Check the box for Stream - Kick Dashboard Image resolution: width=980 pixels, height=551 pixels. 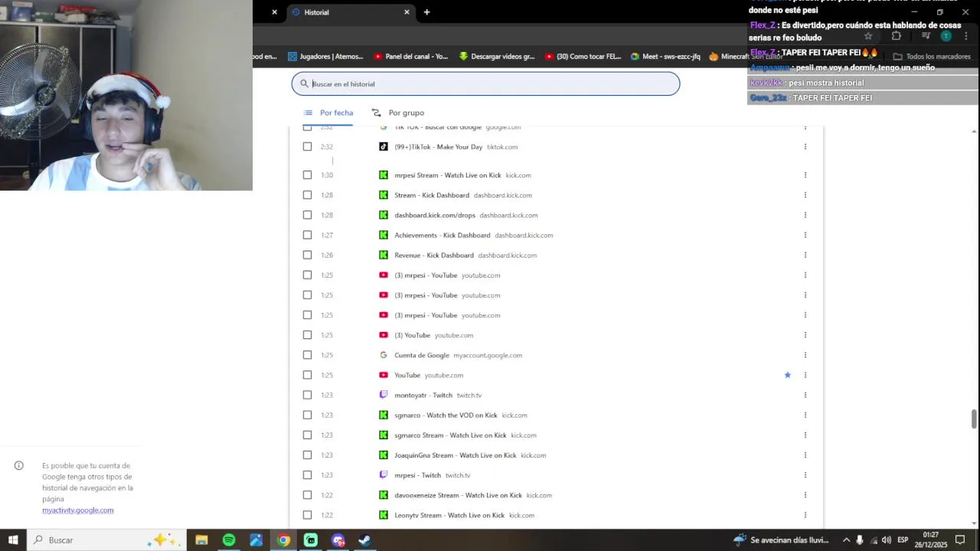coord(307,195)
